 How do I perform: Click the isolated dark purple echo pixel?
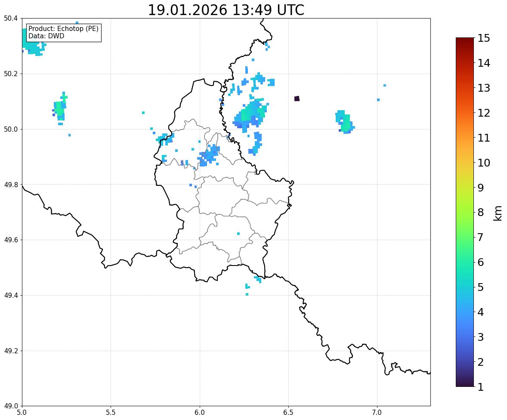pos(297,99)
